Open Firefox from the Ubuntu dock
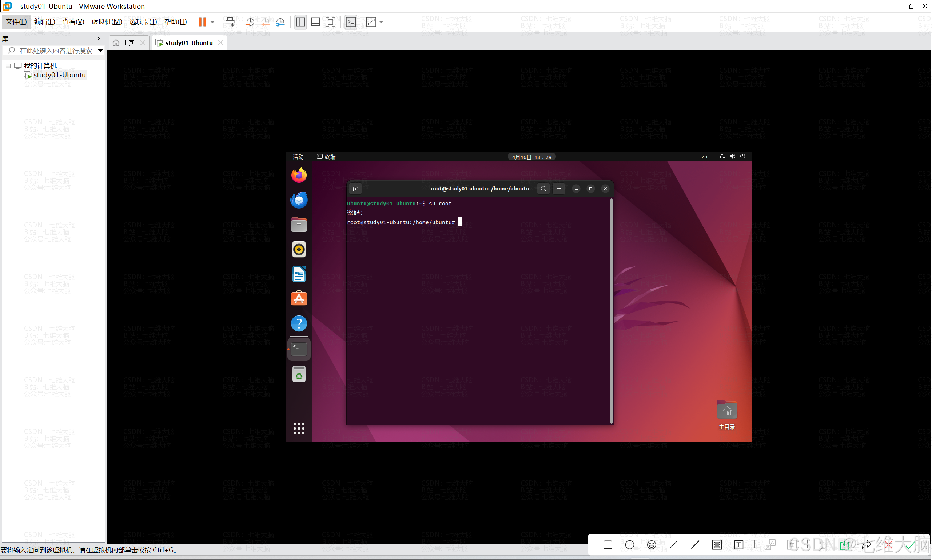This screenshot has width=932, height=560. pyautogui.click(x=299, y=176)
